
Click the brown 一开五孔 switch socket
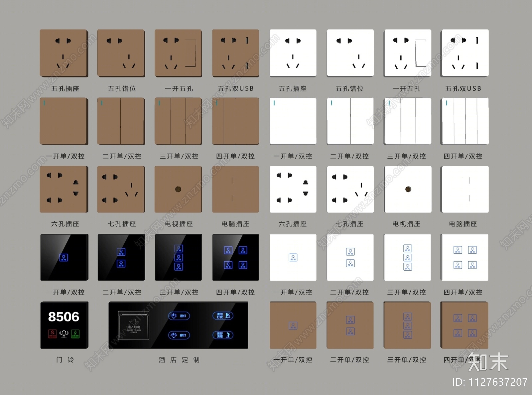(178, 53)
